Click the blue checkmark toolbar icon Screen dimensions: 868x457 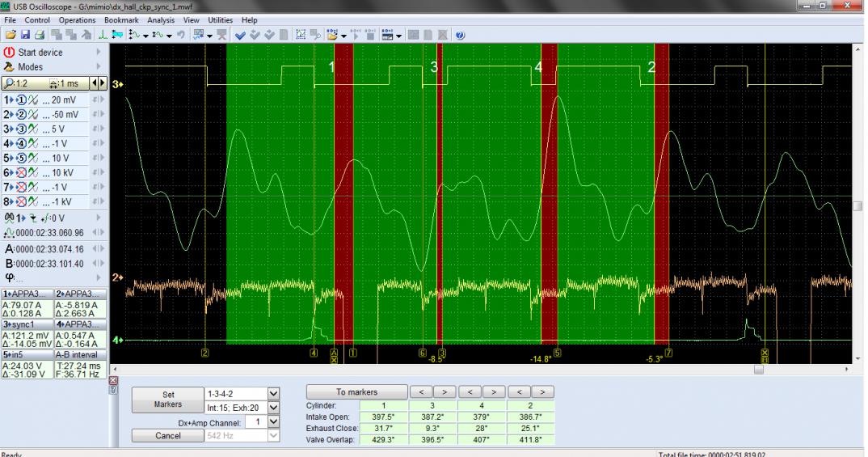click(241, 35)
